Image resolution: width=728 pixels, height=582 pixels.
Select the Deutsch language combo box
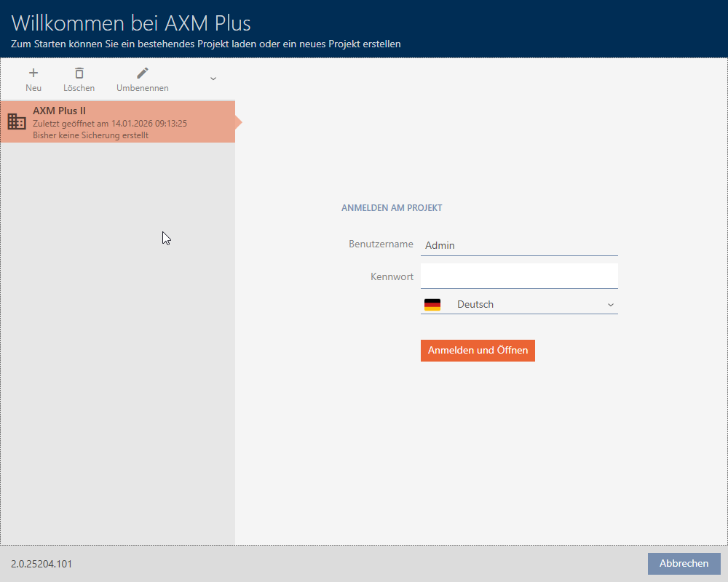(518, 305)
